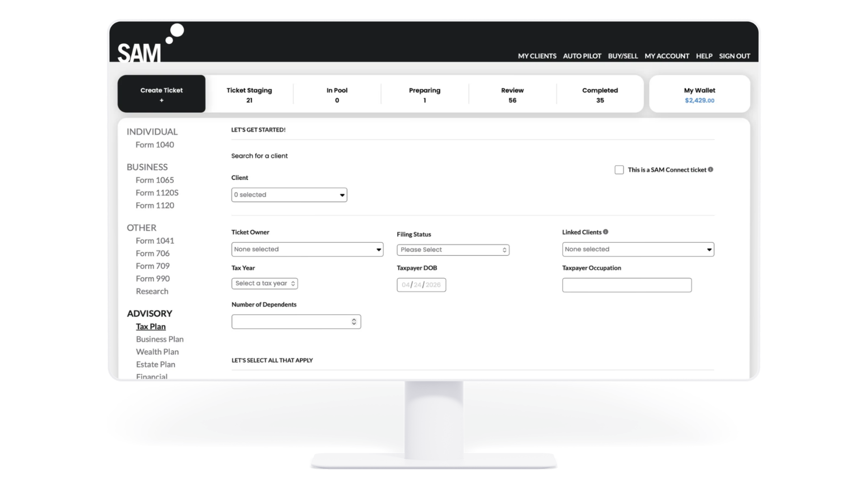Click info icon beside SAM Connect ticket

coord(711,169)
